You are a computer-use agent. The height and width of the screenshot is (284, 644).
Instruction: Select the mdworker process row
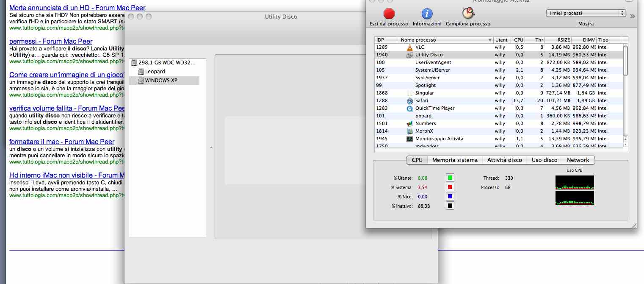pos(499,145)
